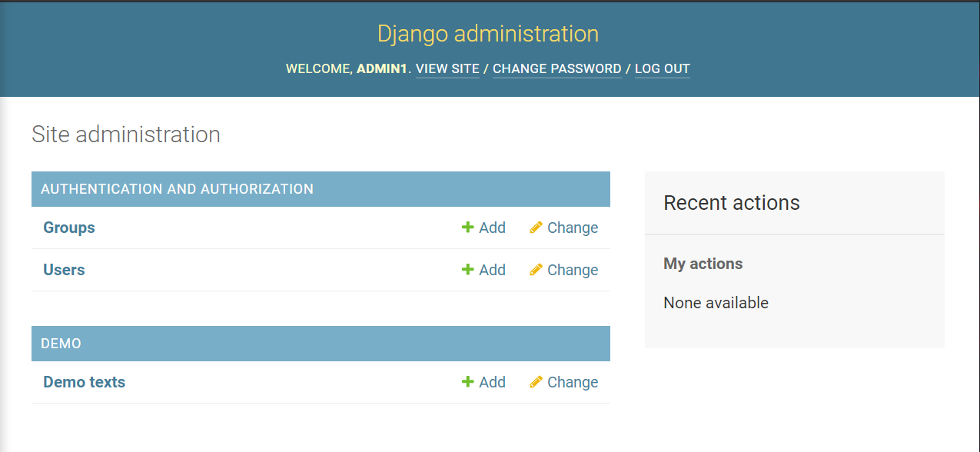The width and height of the screenshot is (980, 452).
Task: Click the My actions heading
Action: pyautogui.click(x=703, y=263)
